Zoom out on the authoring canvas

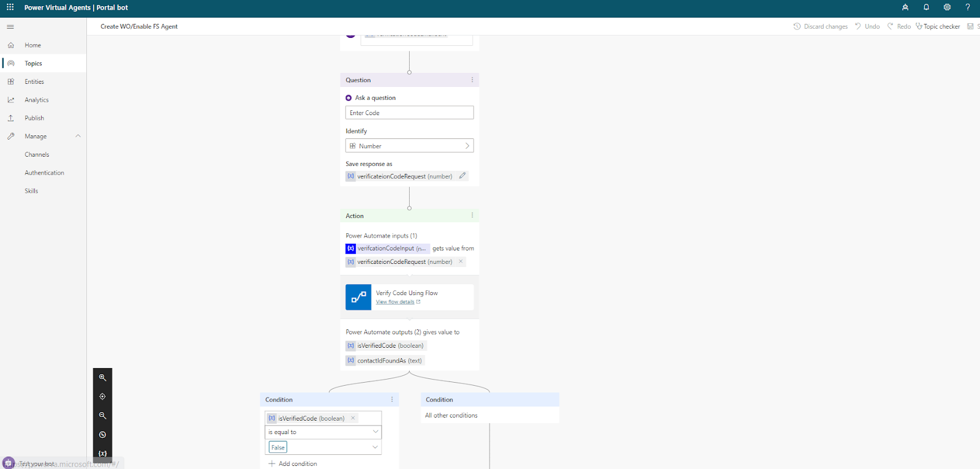[x=102, y=416]
